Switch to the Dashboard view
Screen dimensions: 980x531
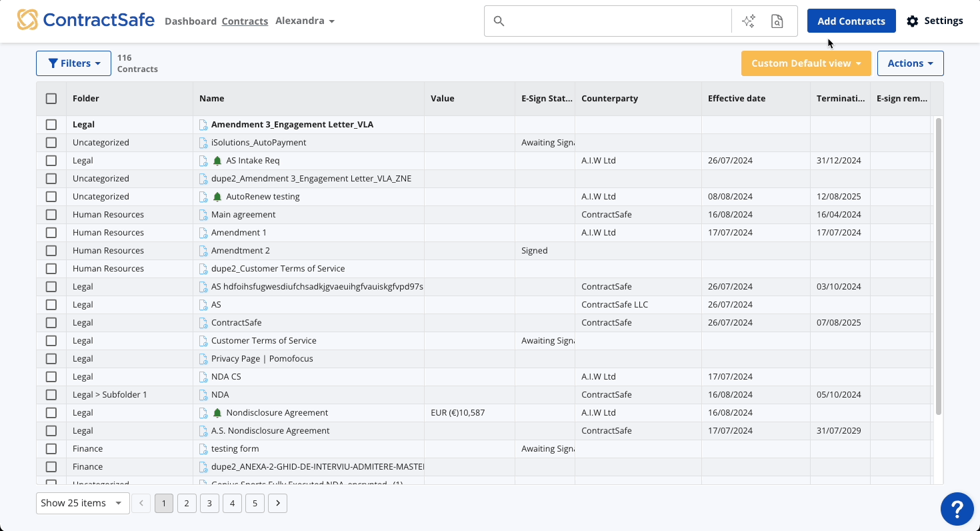tap(190, 21)
